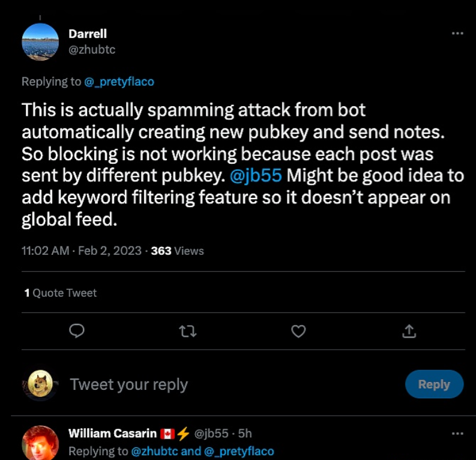Click your Doge profile avatar
This screenshot has width=476, height=460.
point(40,384)
